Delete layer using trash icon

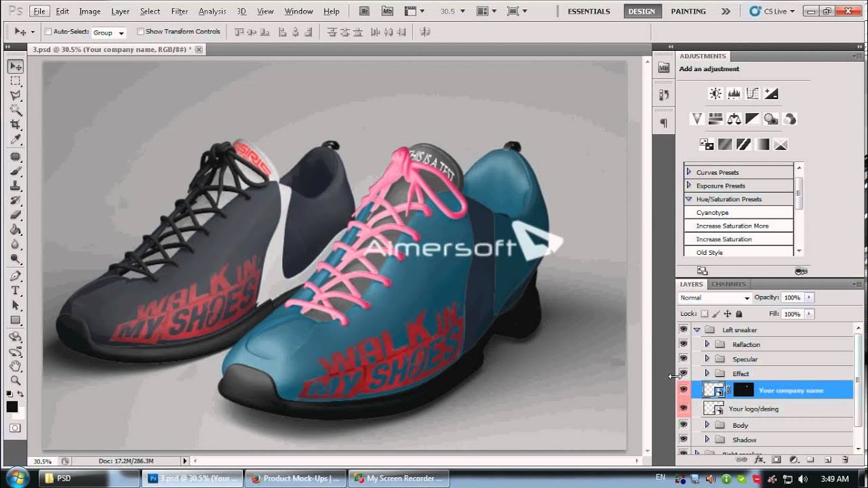(845, 460)
